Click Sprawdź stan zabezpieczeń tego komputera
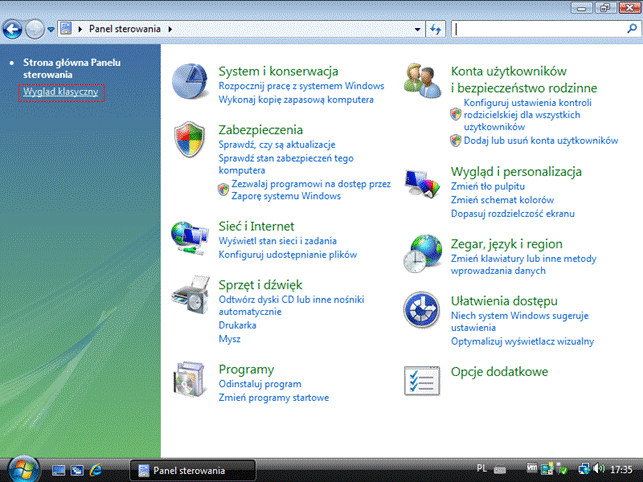The image size is (643, 482). [286, 164]
